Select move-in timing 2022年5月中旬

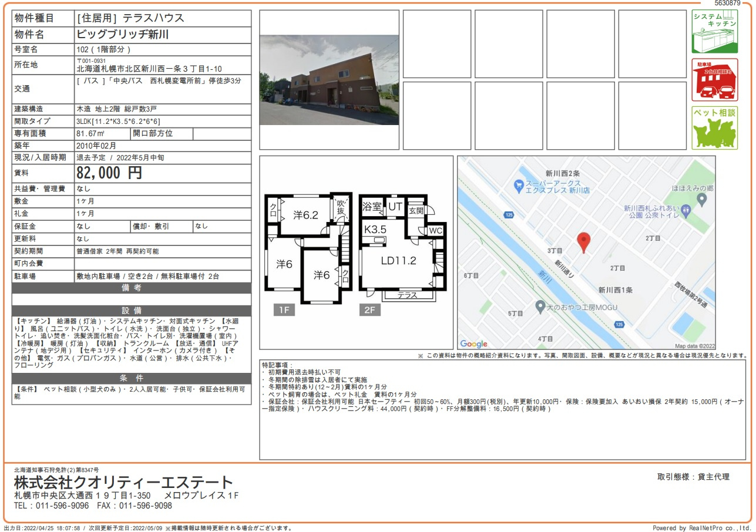click(139, 158)
